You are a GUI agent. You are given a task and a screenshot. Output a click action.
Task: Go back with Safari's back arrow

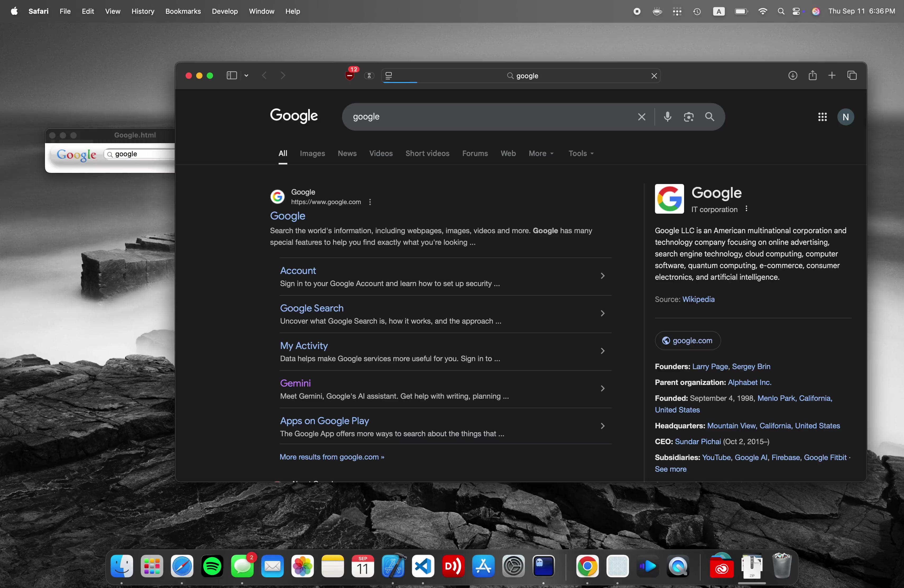tap(264, 76)
